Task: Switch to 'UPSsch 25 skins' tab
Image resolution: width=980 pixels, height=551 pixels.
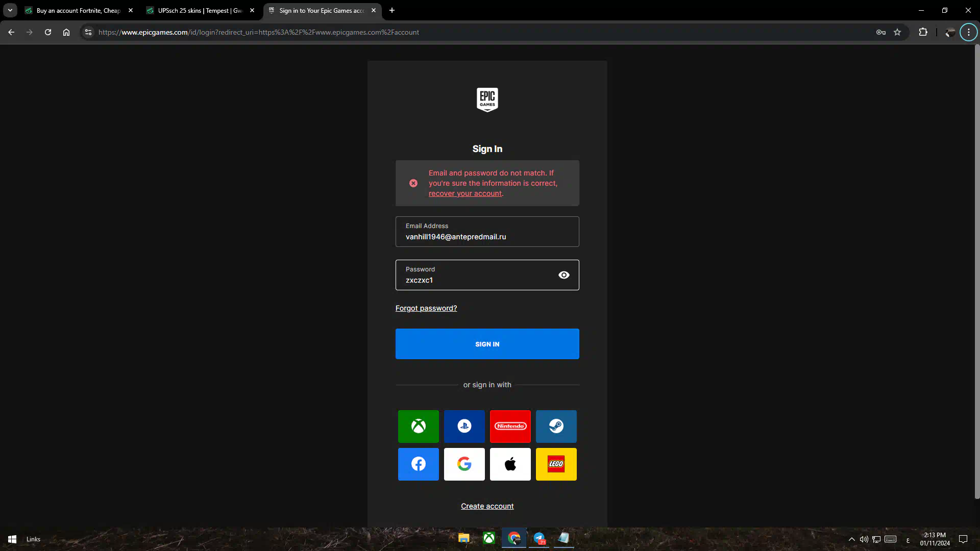Action: point(200,10)
